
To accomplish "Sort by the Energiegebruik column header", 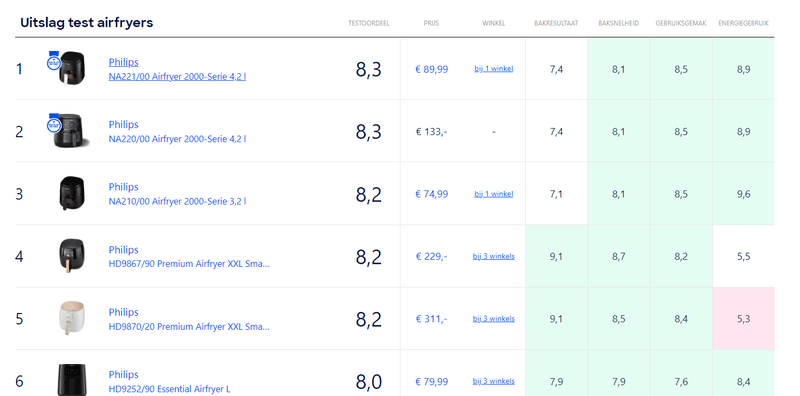I will pos(743,23).
